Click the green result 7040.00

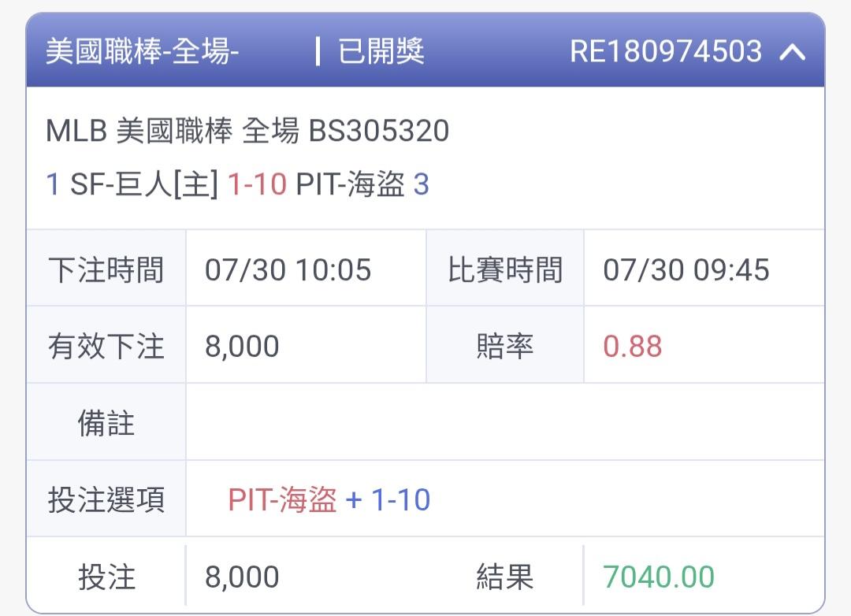tap(659, 577)
